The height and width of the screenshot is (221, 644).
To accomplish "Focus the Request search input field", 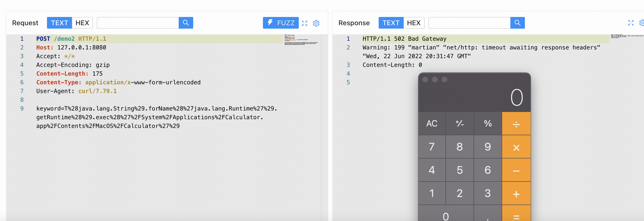I will 138,23.
